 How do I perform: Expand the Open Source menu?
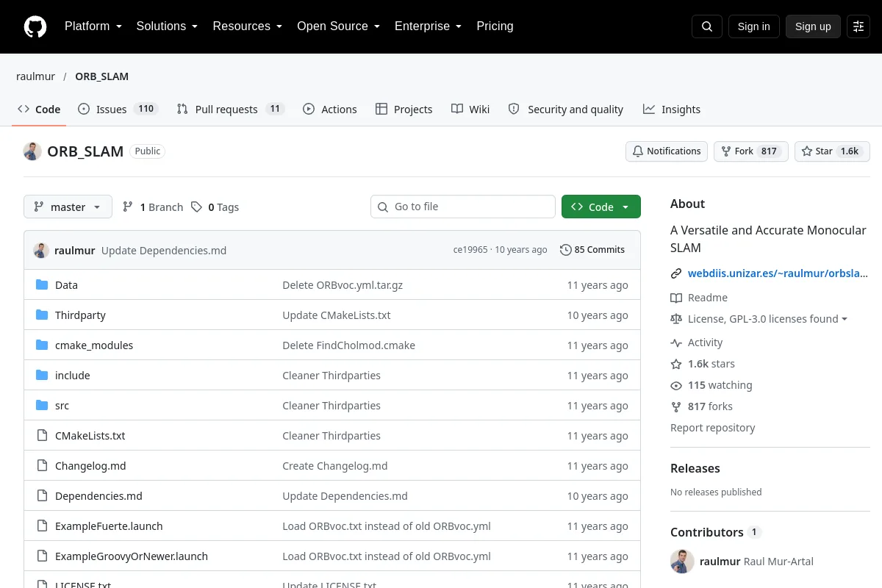click(x=338, y=26)
